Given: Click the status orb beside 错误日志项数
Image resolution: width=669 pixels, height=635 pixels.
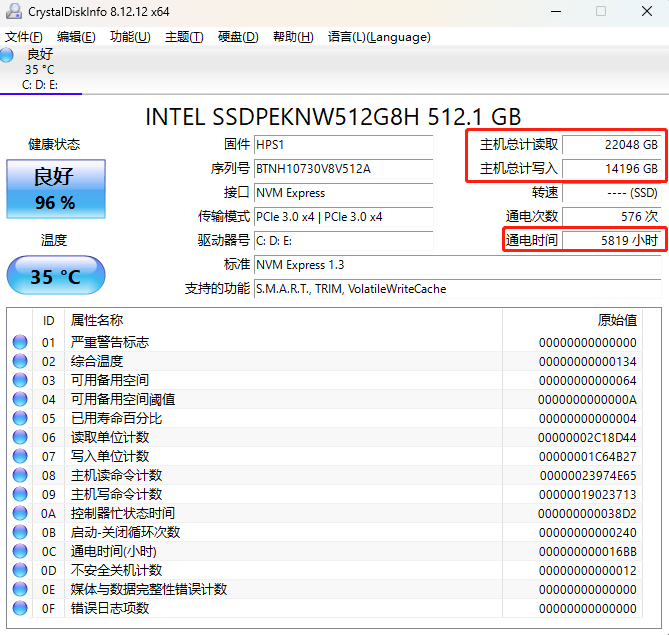Looking at the screenshot, I should [x=20, y=608].
